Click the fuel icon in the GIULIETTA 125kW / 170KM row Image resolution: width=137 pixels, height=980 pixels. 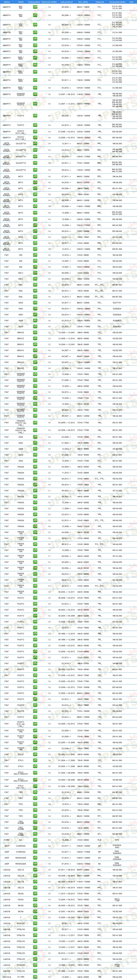pos(35,156)
